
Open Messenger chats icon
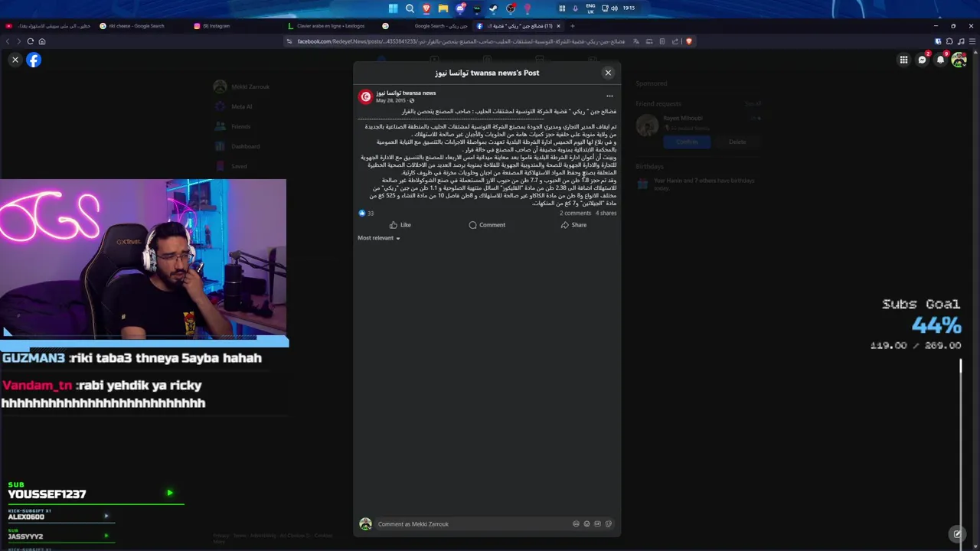pyautogui.click(x=923, y=60)
